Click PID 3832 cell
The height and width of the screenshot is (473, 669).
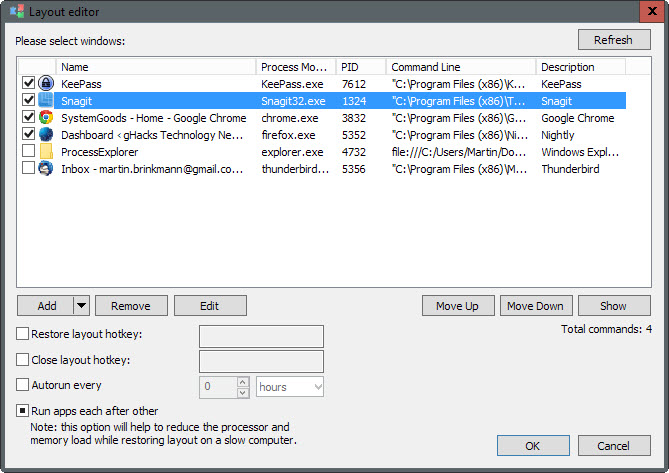point(354,118)
